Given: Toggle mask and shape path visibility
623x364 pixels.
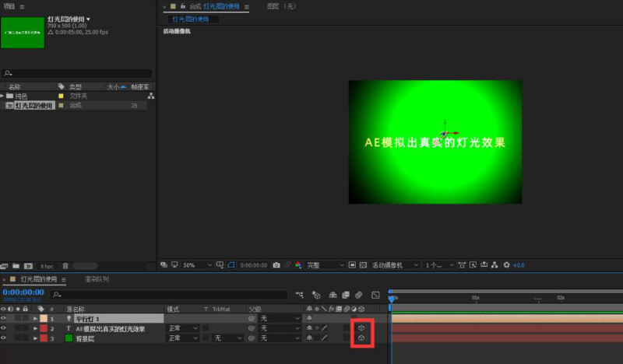Looking at the screenshot, I should (x=231, y=264).
